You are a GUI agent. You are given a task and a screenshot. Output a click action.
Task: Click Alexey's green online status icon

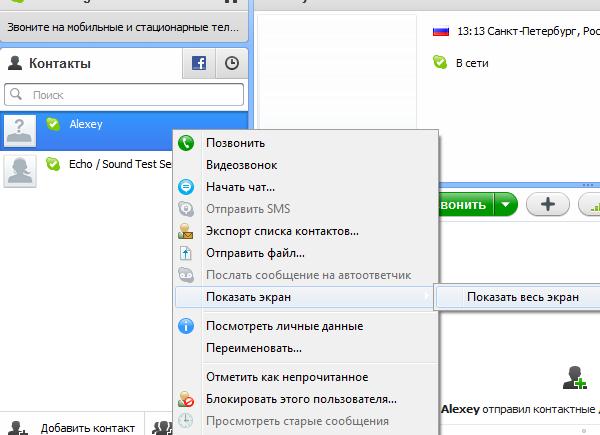[53, 124]
